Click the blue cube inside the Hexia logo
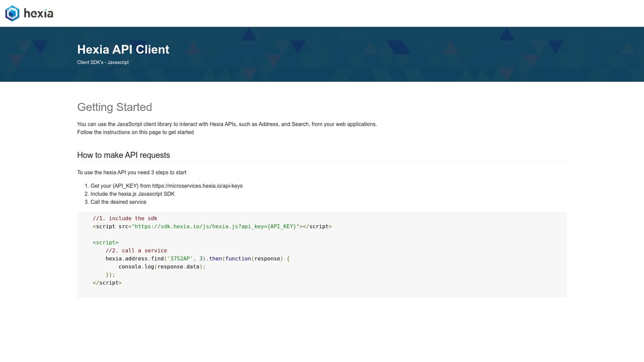The image size is (644, 362). [11, 13]
